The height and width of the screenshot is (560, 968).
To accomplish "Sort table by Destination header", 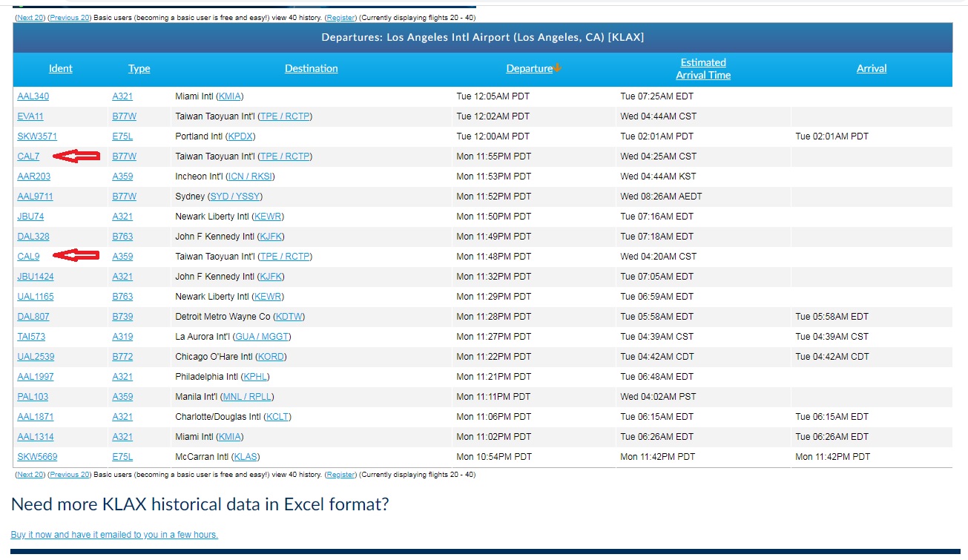I will pyautogui.click(x=312, y=68).
